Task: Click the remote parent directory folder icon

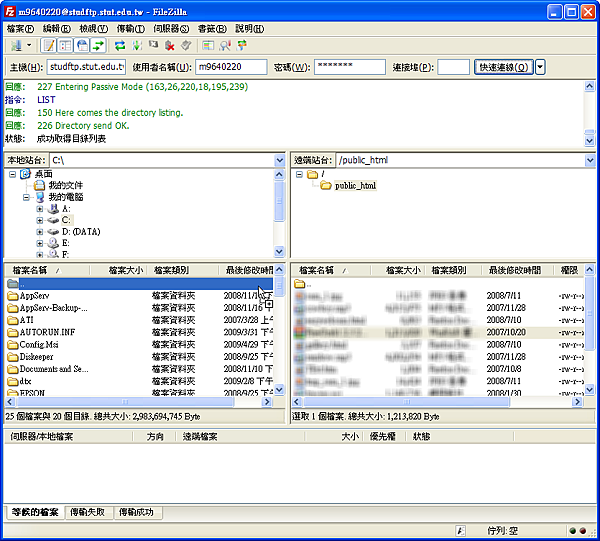Action: pyautogui.click(x=300, y=284)
